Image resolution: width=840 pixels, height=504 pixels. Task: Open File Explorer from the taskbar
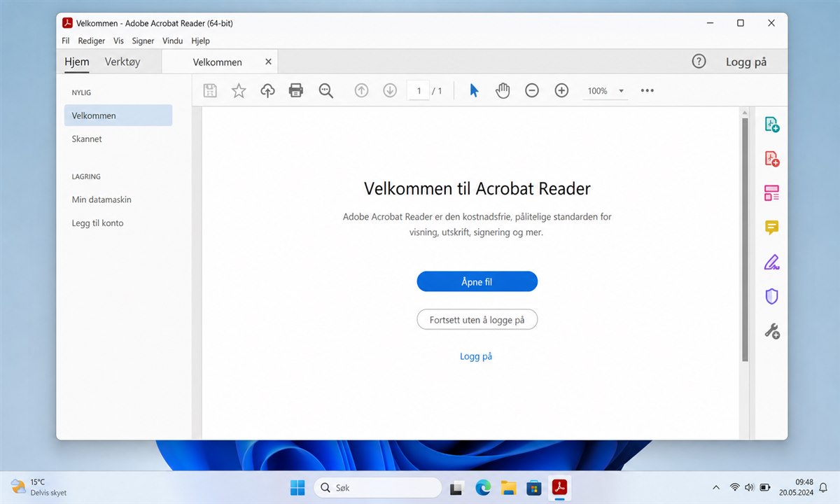(x=508, y=487)
